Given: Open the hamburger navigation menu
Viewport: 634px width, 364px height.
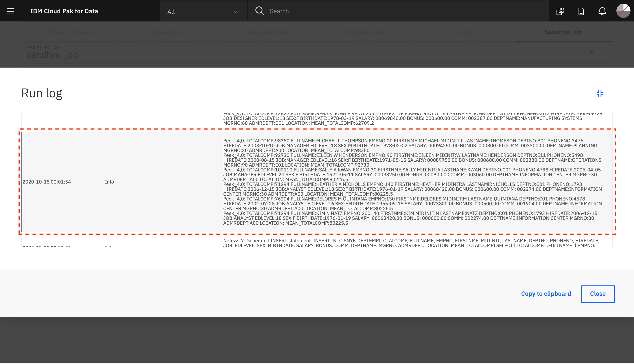Looking at the screenshot, I should pyautogui.click(x=11, y=11).
